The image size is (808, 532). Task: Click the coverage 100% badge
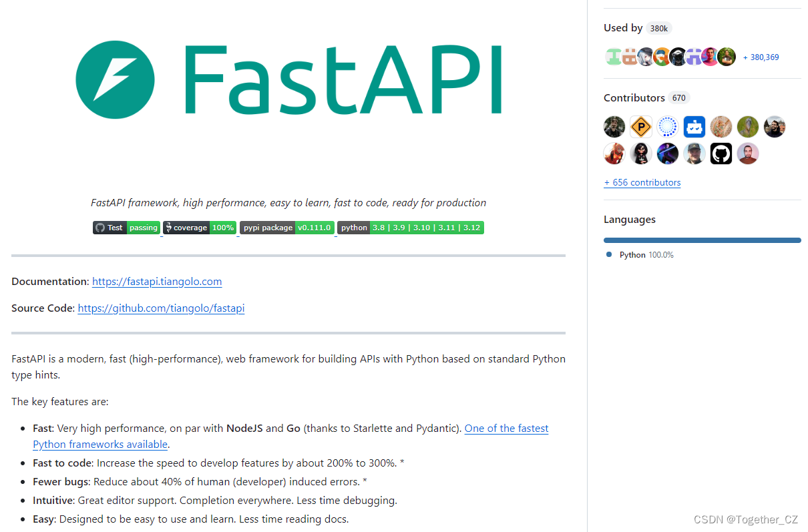click(200, 227)
